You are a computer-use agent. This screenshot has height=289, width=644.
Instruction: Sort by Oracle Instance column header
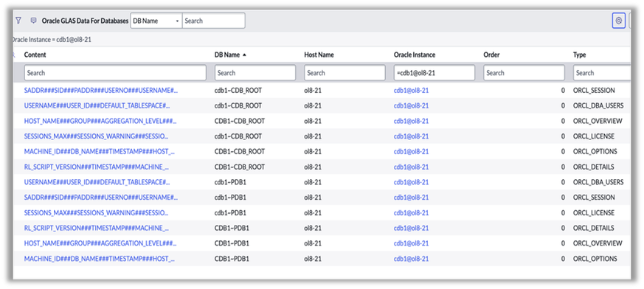tap(415, 55)
